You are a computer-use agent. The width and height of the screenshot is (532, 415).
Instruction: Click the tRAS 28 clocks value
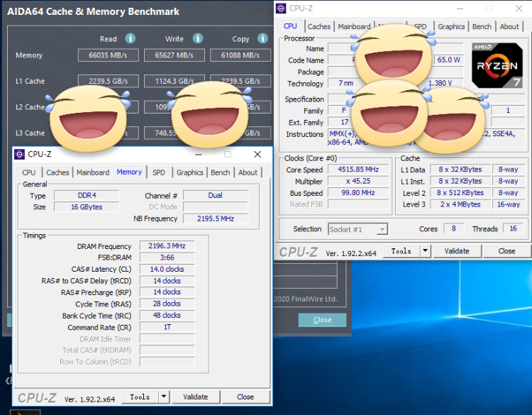167,304
